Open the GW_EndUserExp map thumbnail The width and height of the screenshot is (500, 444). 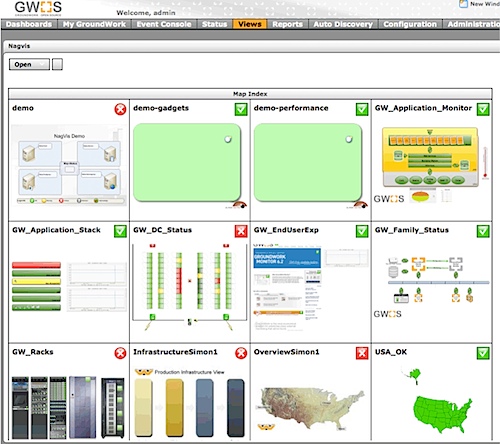(x=311, y=287)
